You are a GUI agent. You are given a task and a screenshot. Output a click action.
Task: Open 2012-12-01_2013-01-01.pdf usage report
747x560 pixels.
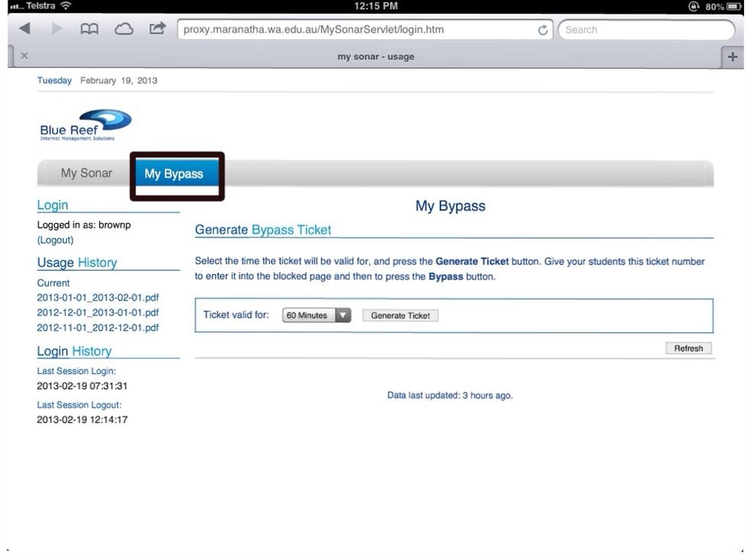point(98,312)
